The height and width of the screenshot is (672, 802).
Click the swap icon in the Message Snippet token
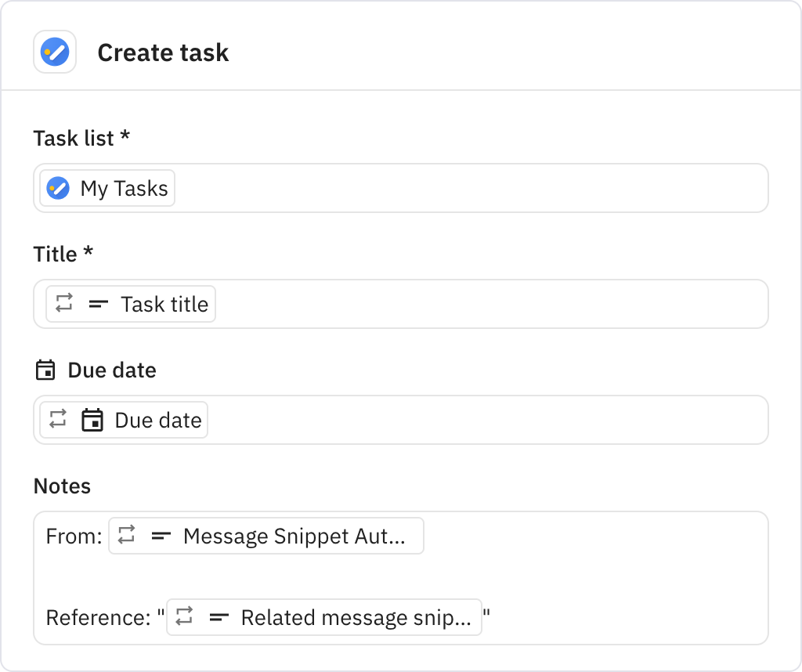coord(128,536)
